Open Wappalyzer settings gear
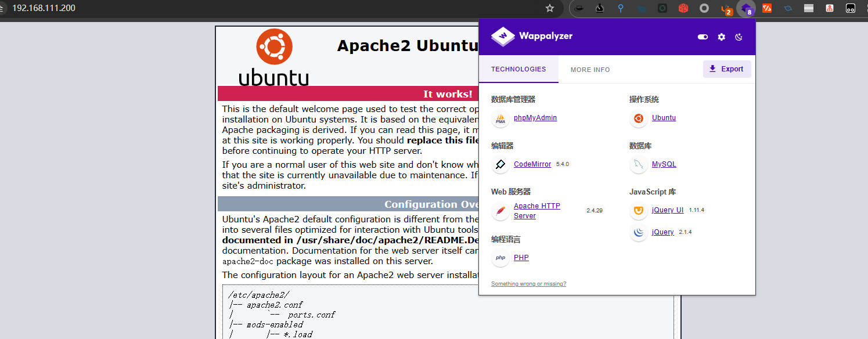The image size is (868, 339). (721, 37)
